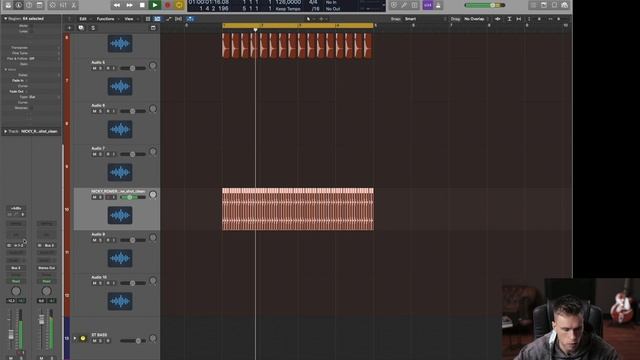Open the Mixer icon in control bar
Image resolution: width=640 pixels, height=360 pixels.
pos(63,5)
